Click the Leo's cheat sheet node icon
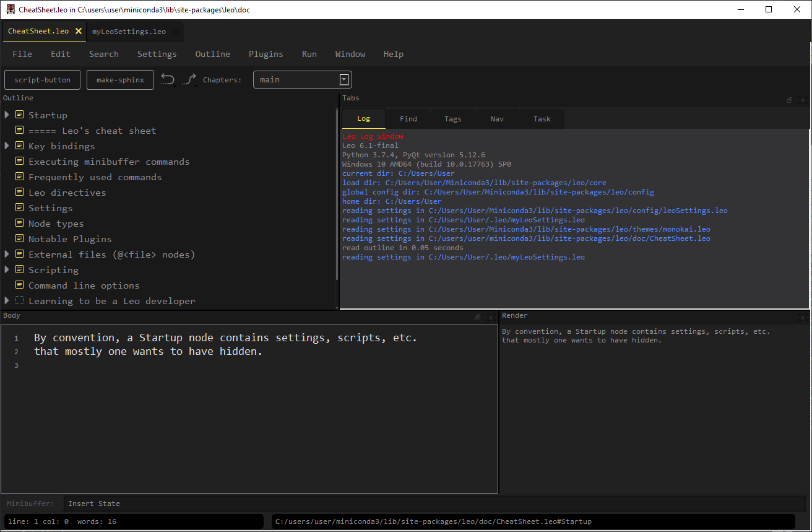Screen dimensions: 812x532 click(x=19, y=131)
